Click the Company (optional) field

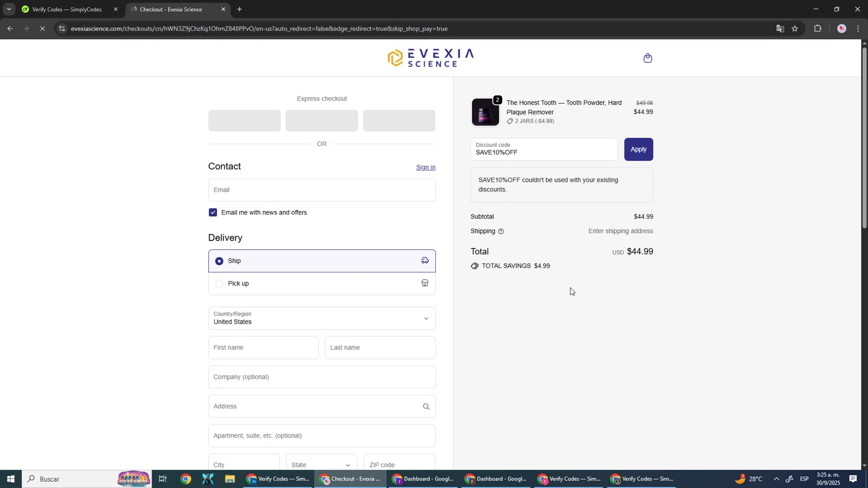pos(322,377)
